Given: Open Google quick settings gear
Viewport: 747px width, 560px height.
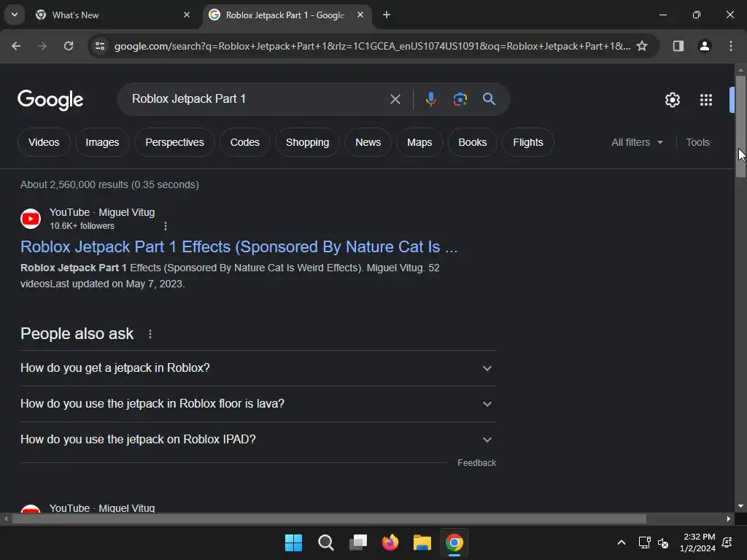Looking at the screenshot, I should 672,100.
